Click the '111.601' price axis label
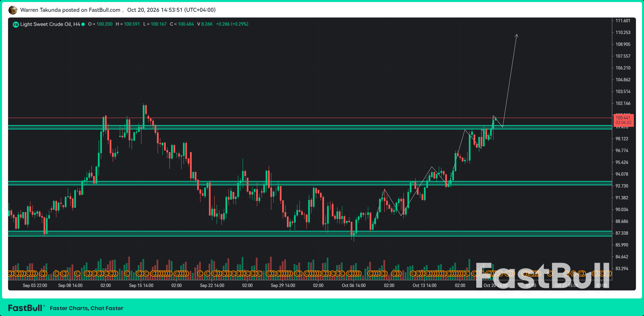Screen dimensions: 644x316 coord(623,21)
